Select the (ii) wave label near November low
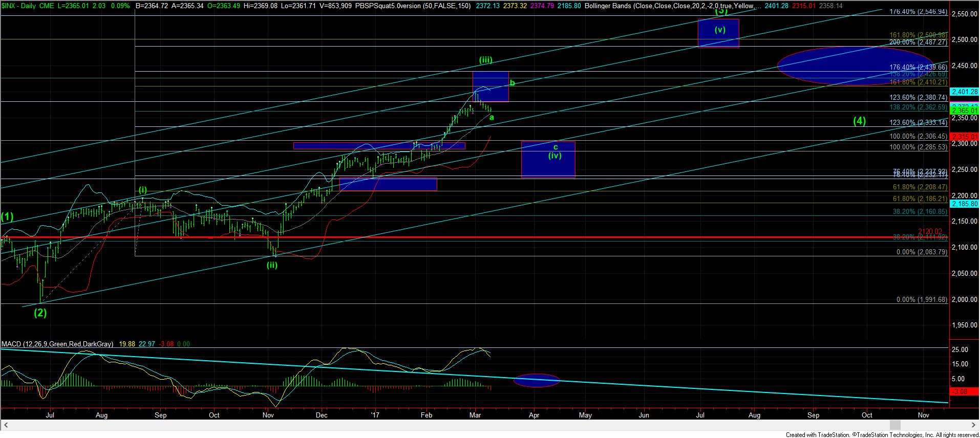Viewport: 980px width, 438px height. click(x=272, y=265)
